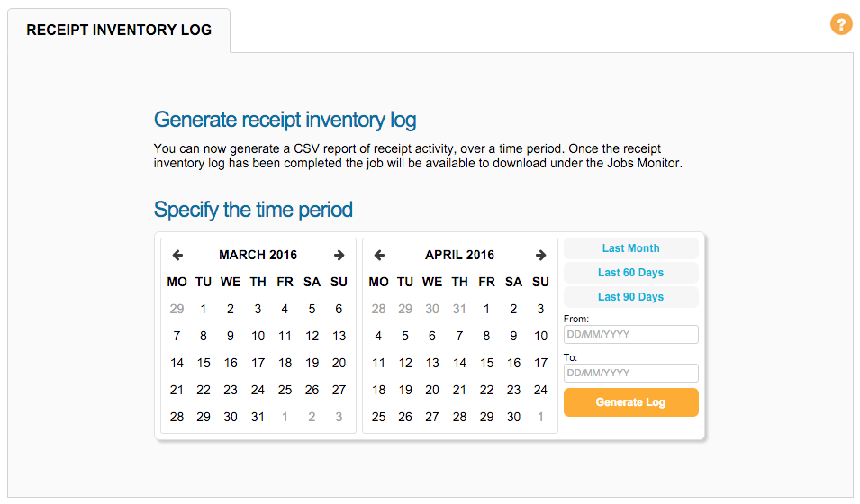Choose the Last 90 Days preset
The width and height of the screenshot is (860, 504).
tap(630, 297)
